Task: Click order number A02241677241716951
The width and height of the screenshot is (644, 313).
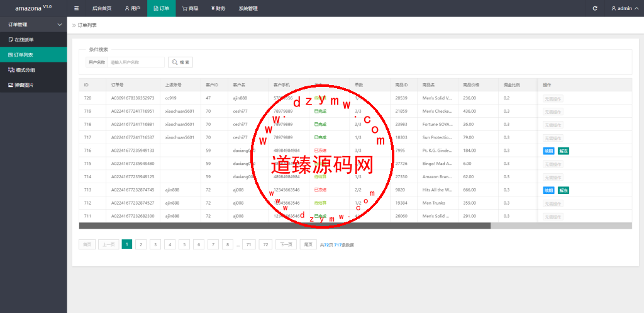Action: pyautogui.click(x=133, y=111)
